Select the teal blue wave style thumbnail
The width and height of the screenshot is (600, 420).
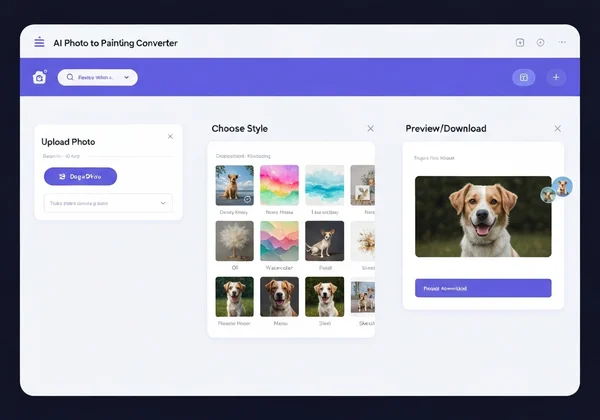pos(324,185)
